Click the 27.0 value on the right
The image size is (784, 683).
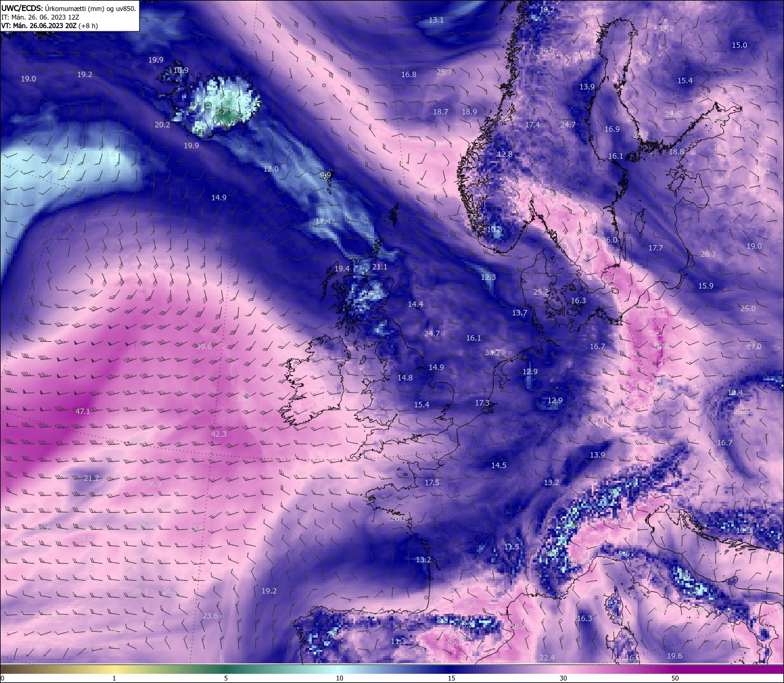coord(753,347)
